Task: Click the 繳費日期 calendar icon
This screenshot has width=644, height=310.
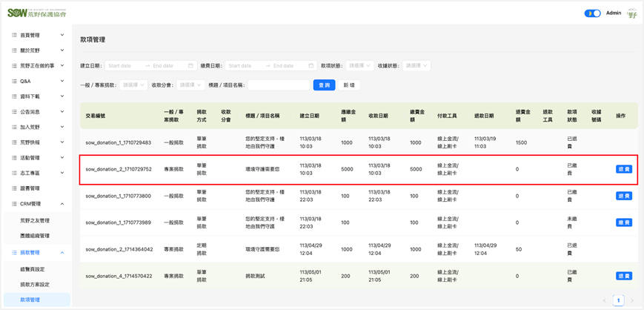Action: pos(311,66)
